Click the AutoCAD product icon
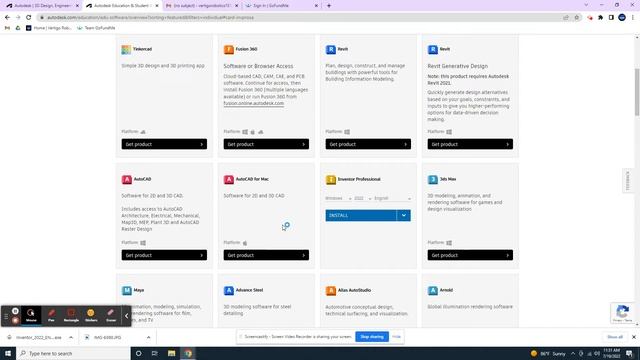Screen dimensions: 640x360 [x=127, y=180]
